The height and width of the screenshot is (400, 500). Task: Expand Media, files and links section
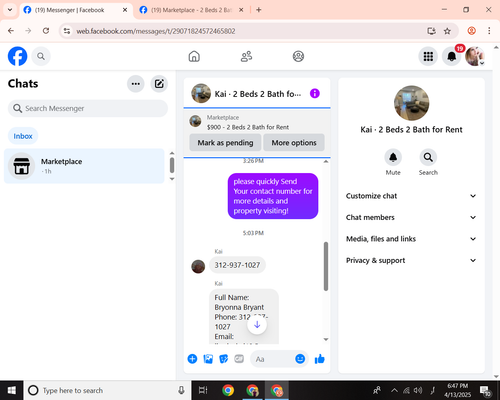(411, 239)
